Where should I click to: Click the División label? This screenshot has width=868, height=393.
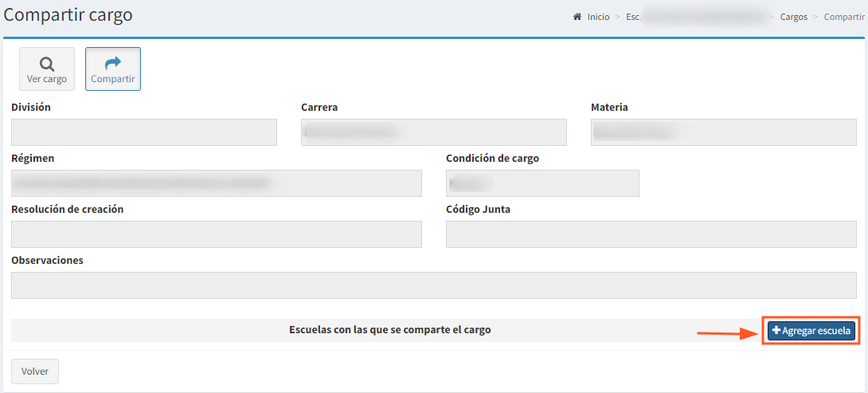[x=31, y=108]
